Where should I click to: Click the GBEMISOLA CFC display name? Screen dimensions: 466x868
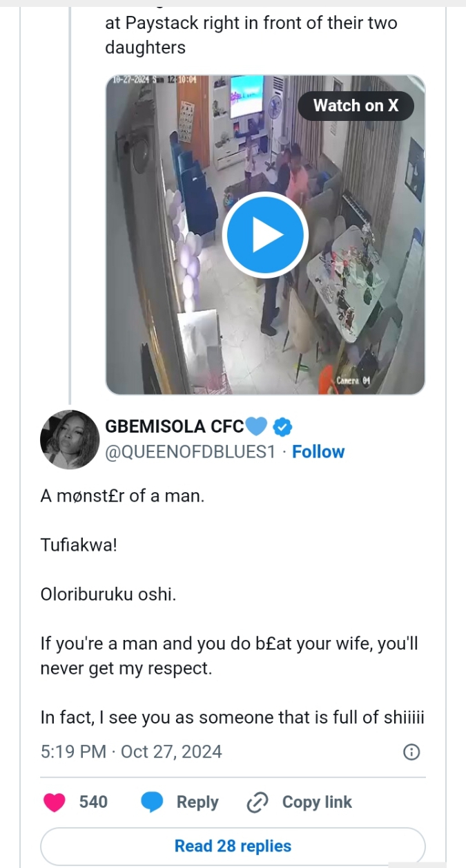(x=174, y=427)
